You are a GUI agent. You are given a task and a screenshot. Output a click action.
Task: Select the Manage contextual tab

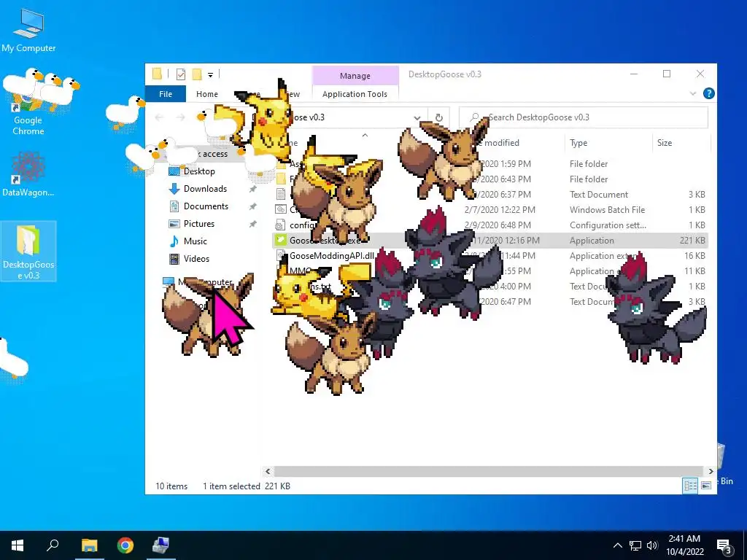355,76
